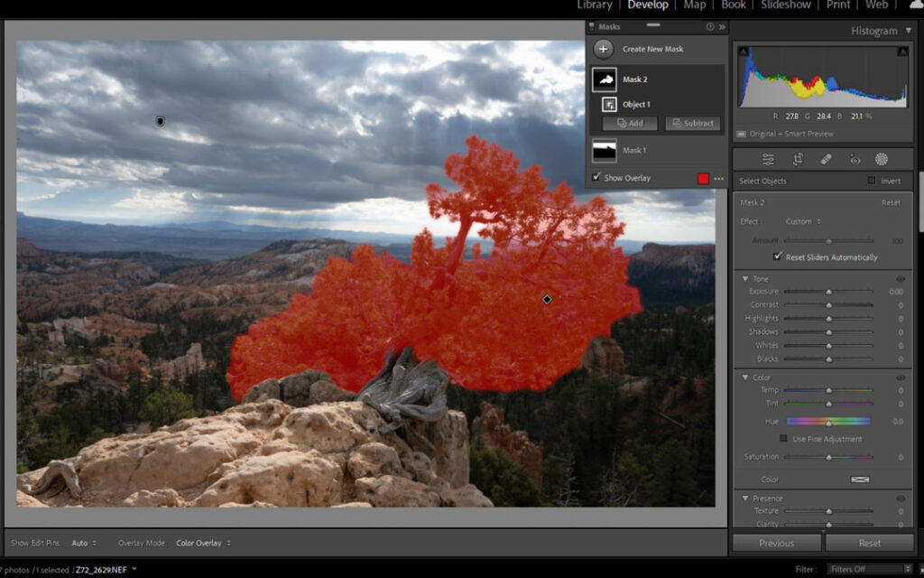
Task: Click the Exposure value 0.00 field
Action: (896, 292)
